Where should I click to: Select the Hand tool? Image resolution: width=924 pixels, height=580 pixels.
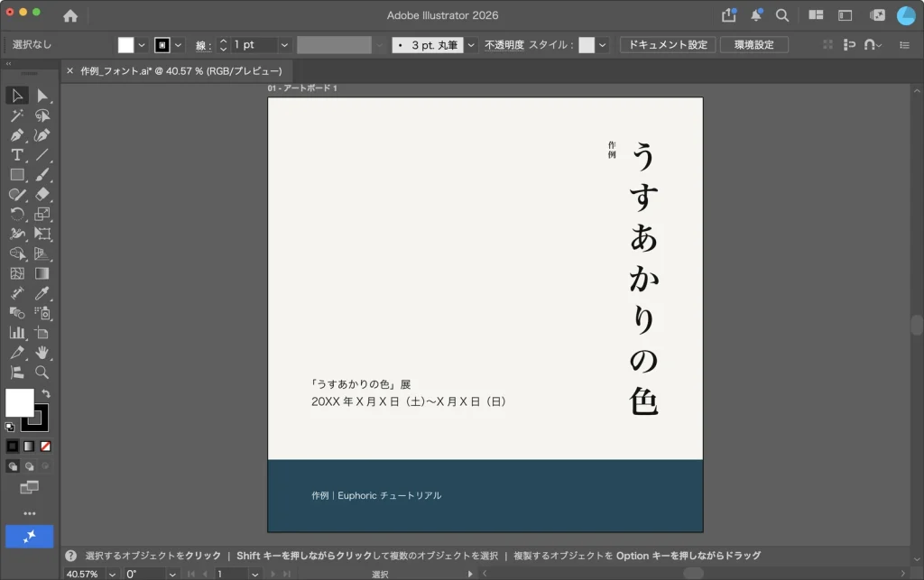click(42, 353)
